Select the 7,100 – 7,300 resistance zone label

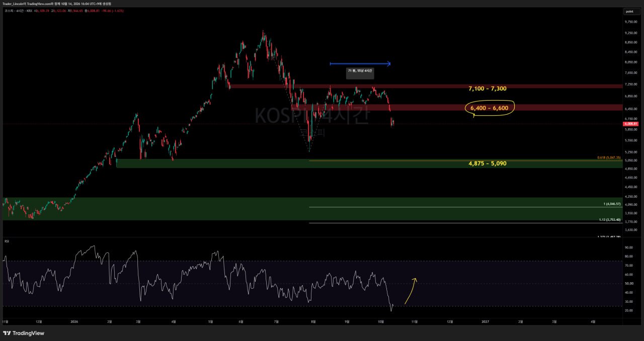(x=487, y=89)
